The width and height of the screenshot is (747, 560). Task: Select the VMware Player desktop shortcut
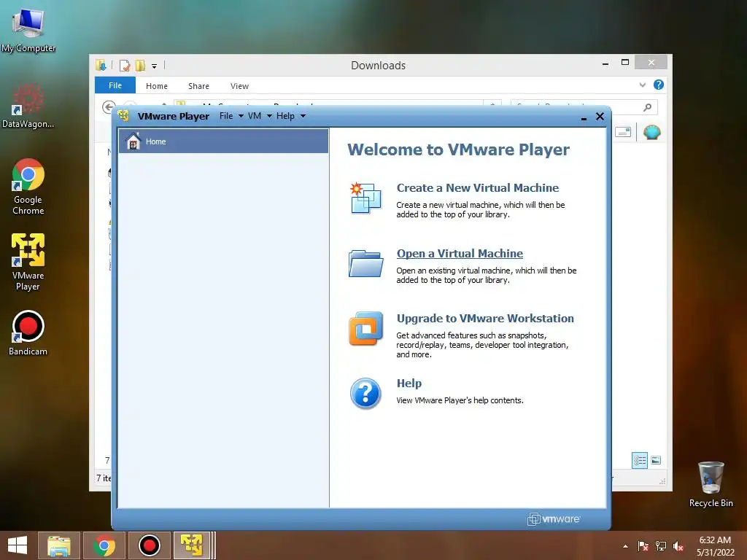tap(28, 262)
